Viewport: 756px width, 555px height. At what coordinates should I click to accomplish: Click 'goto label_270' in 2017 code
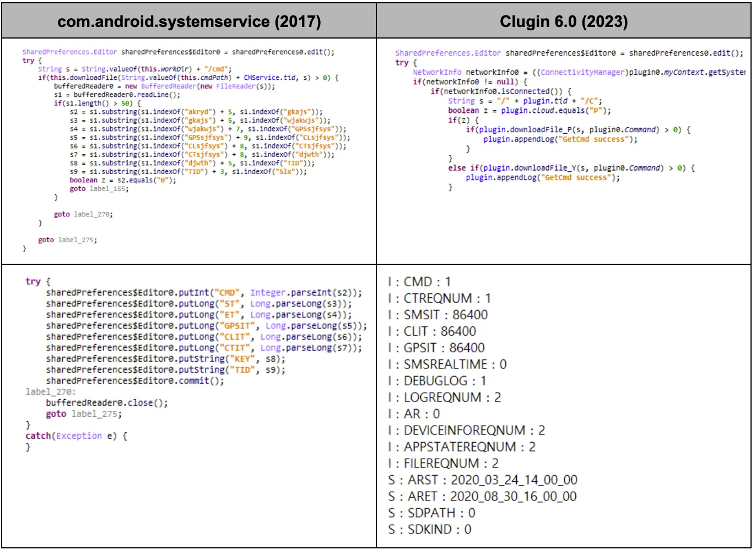click(83, 214)
